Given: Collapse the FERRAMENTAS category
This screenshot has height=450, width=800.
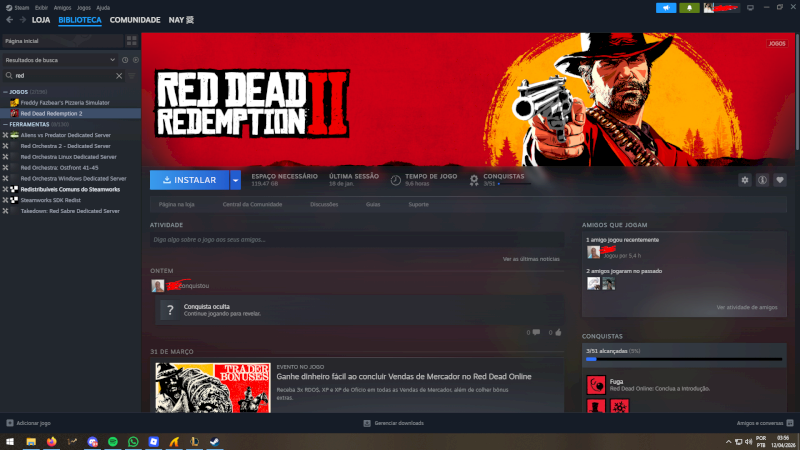Looking at the screenshot, I should point(6,124).
